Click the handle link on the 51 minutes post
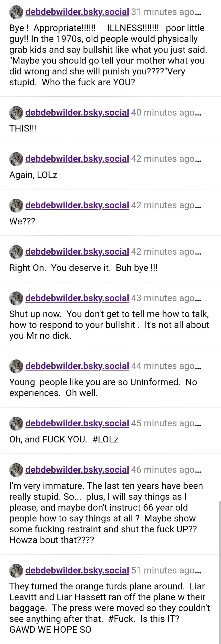 click(77, 570)
